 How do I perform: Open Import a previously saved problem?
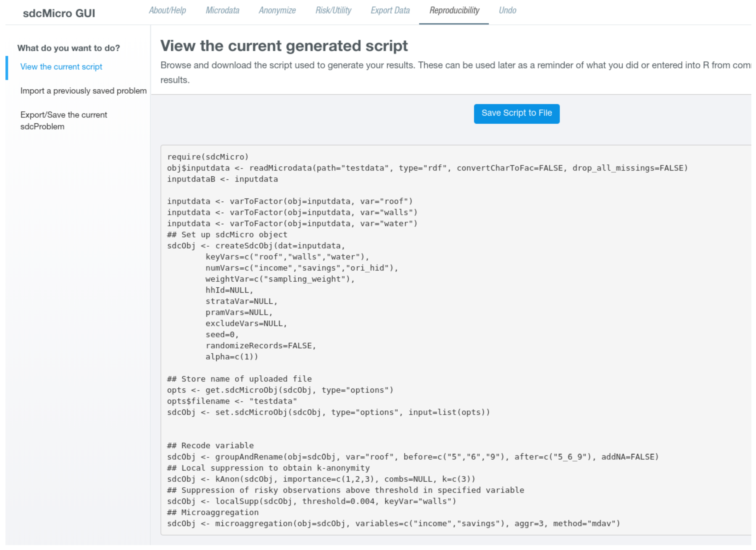[x=83, y=91]
